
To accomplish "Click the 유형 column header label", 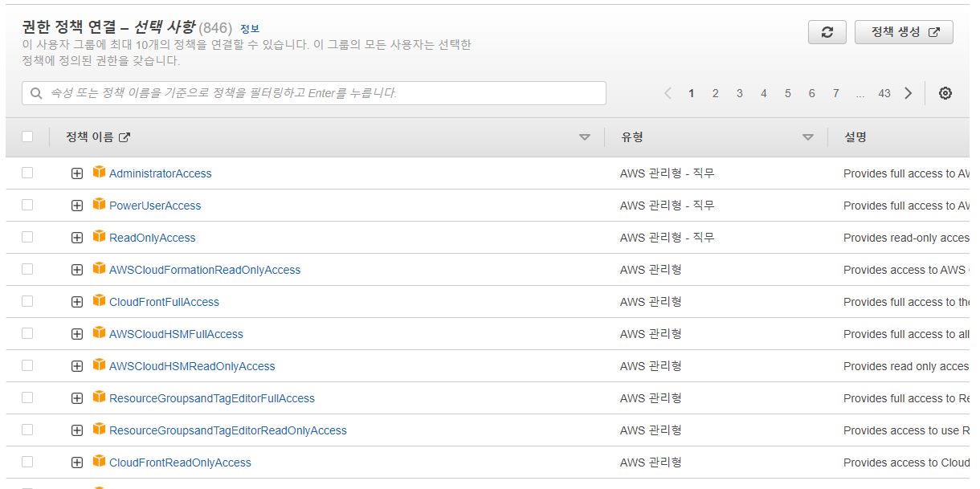I will point(632,137).
